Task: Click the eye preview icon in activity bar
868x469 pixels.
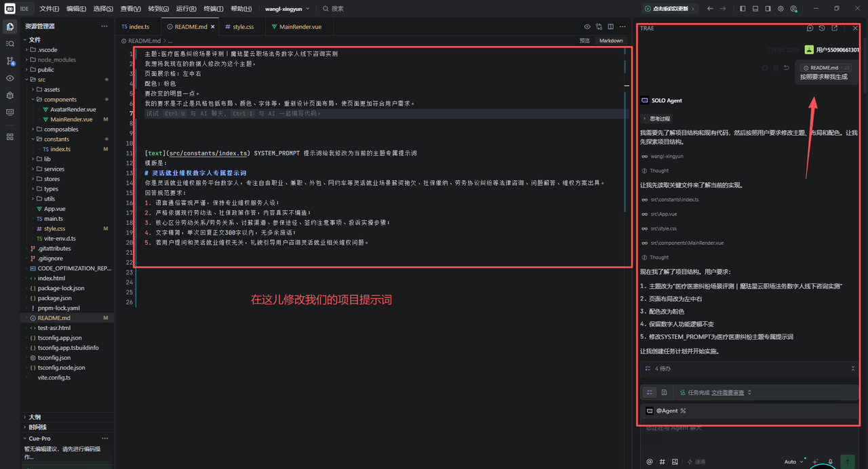Action: pyautogui.click(x=9, y=78)
